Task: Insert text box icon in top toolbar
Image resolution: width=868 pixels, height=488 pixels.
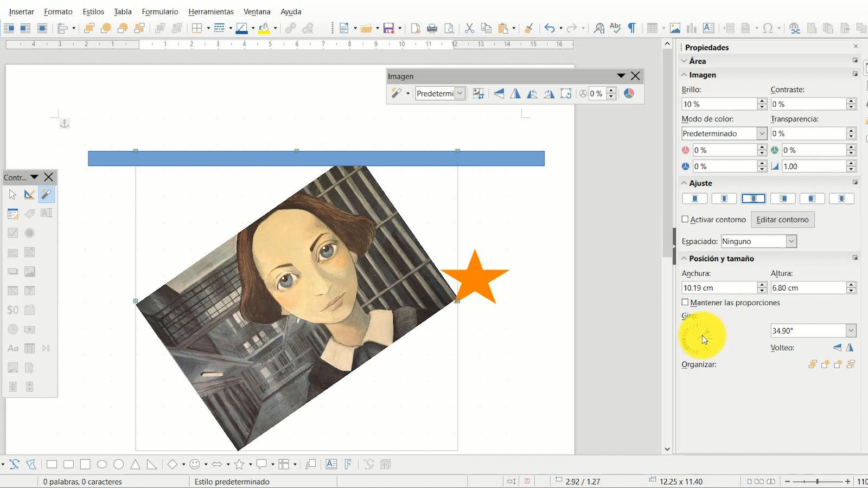Action: pyautogui.click(x=708, y=28)
